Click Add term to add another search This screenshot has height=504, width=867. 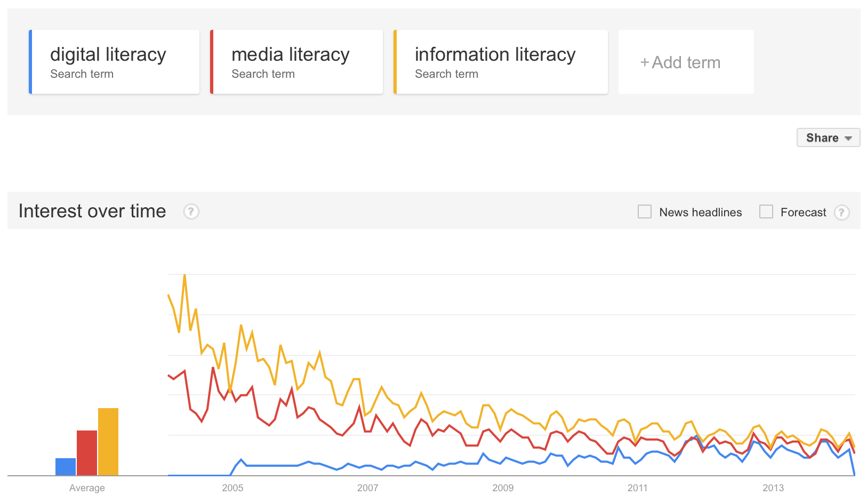pos(686,62)
